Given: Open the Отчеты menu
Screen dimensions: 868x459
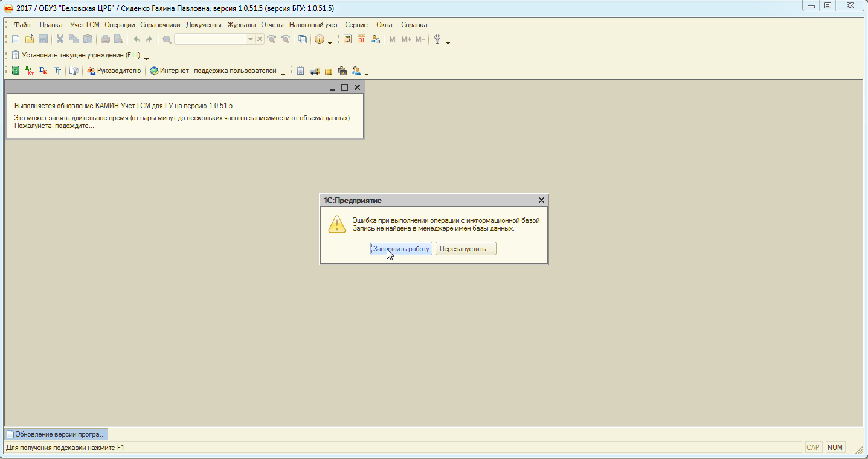Looking at the screenshot, I should coord(272,25).
